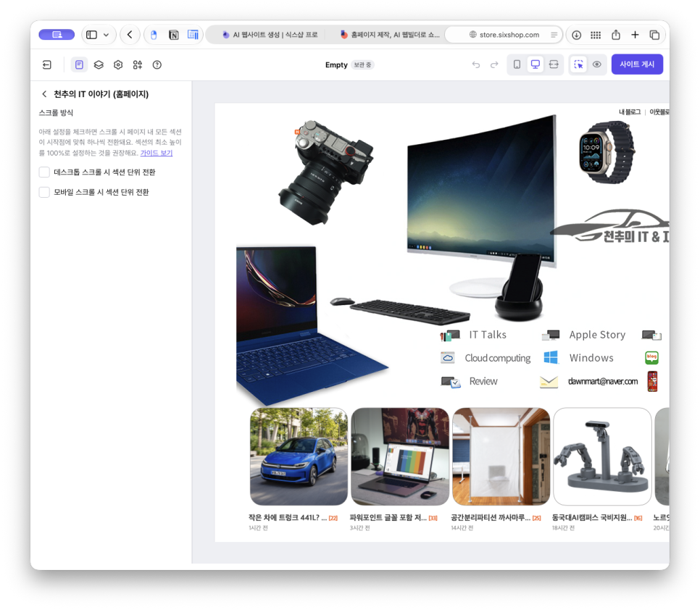Open a new browser tab
The height and width of the screenshot is (610, 700).
(x=635, y=35)
